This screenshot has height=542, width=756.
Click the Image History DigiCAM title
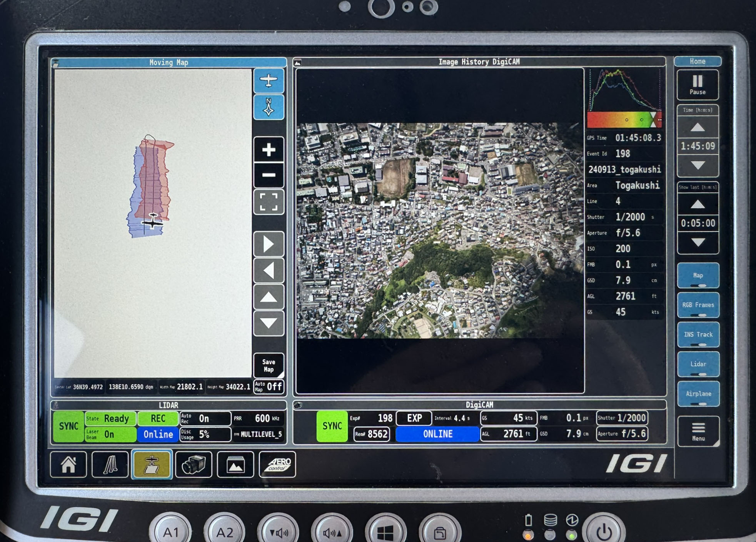479,62
